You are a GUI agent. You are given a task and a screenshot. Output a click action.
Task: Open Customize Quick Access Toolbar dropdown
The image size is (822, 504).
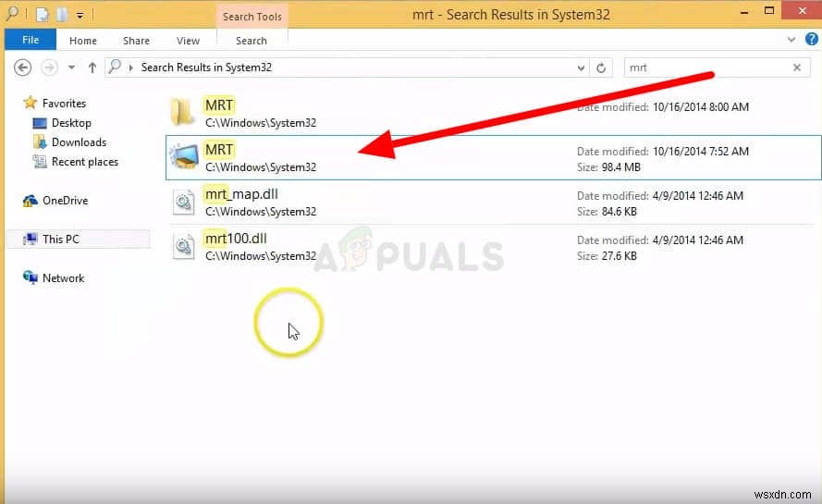80,16
